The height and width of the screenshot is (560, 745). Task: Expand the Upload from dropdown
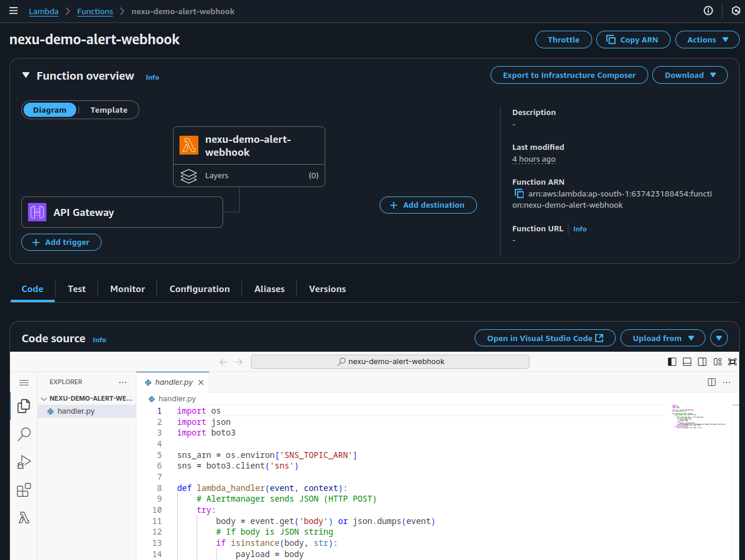click(x=662, y=338)
